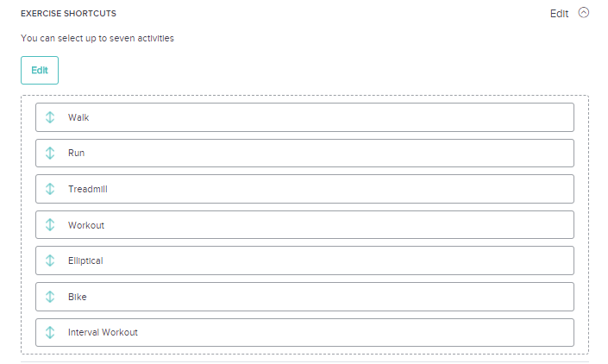Click the 'You can select up to seven activities' text
This screenshot has height=364, width=608.
(97, 38)
